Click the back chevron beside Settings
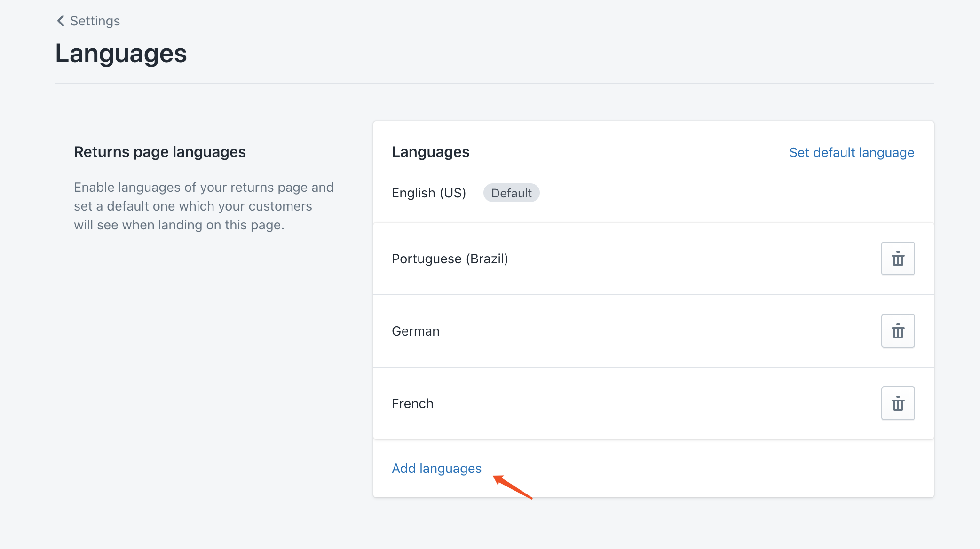 click(61, 21)
